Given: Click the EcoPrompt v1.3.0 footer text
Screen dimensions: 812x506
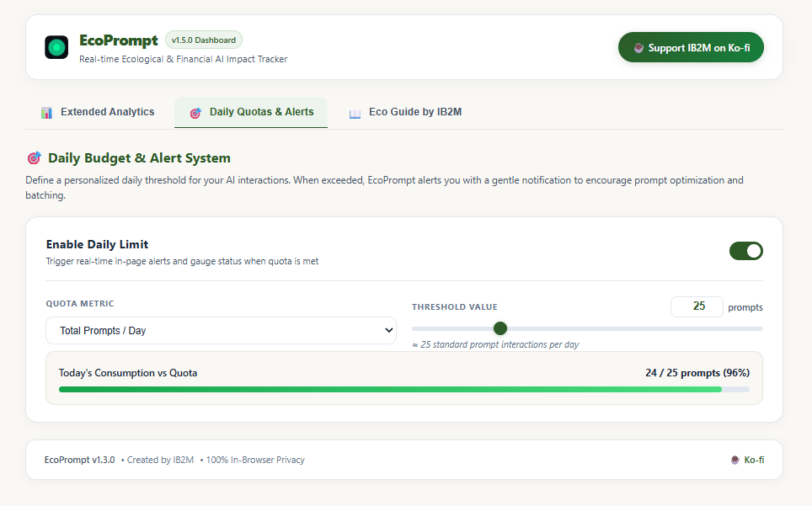Looking at the screenshot, I should 80,460.
